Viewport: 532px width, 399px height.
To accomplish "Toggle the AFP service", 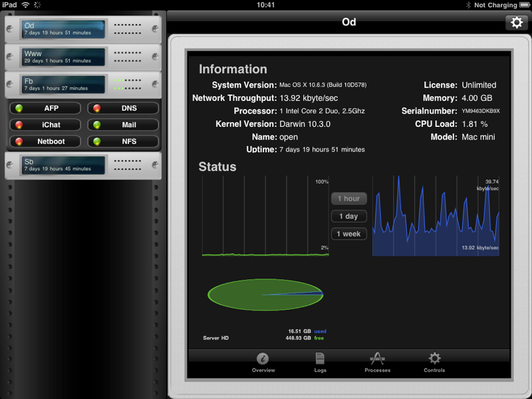I will (45, 108).
